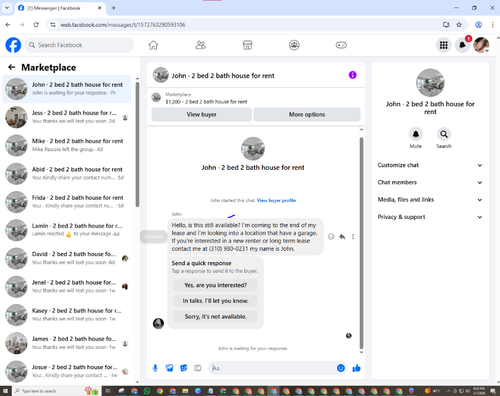Open the Facebook home logo

click(x=13, y=45)
